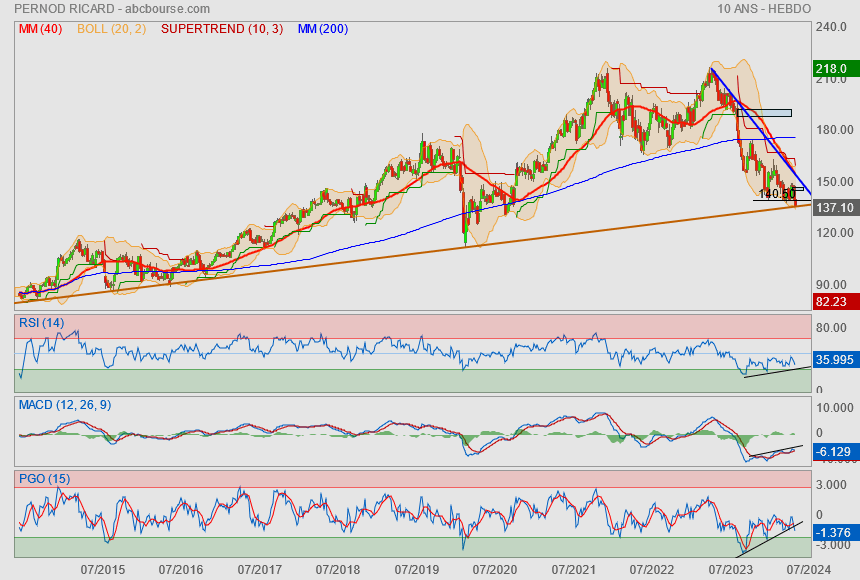Click the "10 ANS - HEBDO" timeframe label
The height and width of the screenshot is (580, 860).
tap(763, 9)
